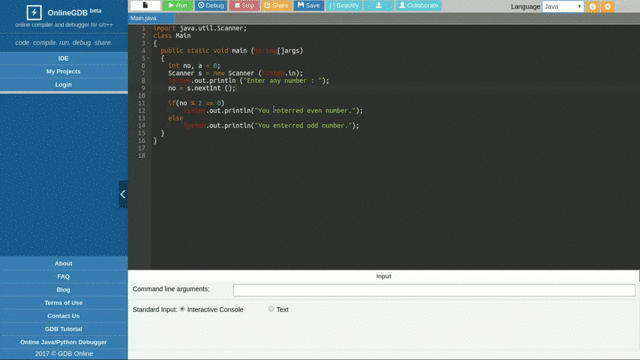The image size is (640, 360).
Task: Share the current code
Action: coord(276,5)
